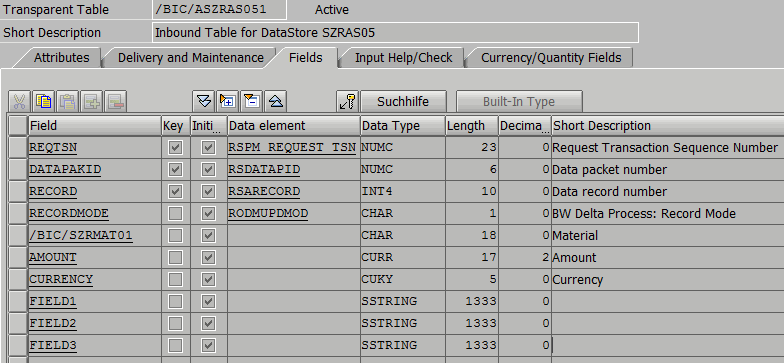
Task: Select the REQTSN row selector
Action: (x=18, y=148)
